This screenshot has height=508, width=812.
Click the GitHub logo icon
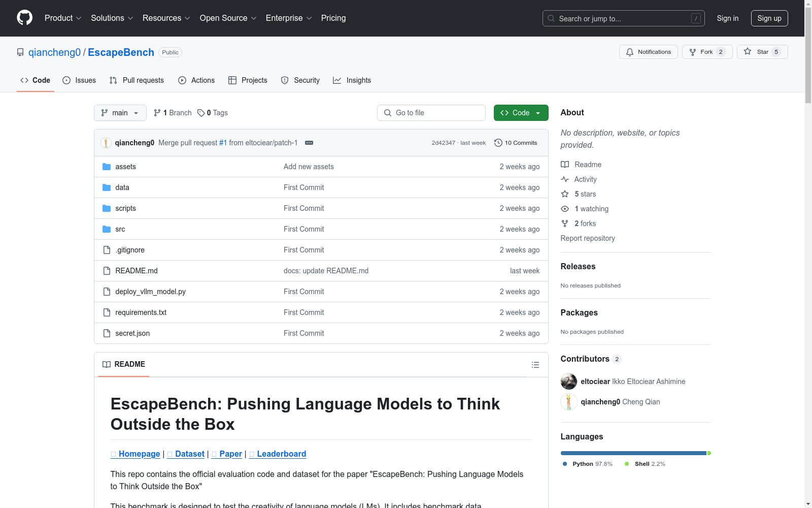coord(24,18)
